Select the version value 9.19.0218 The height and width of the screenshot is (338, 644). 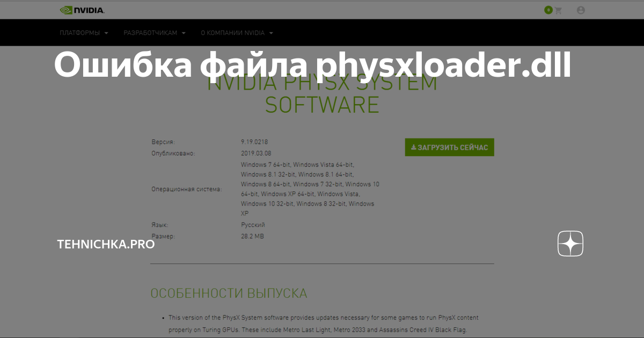click(x=254, y=142)
